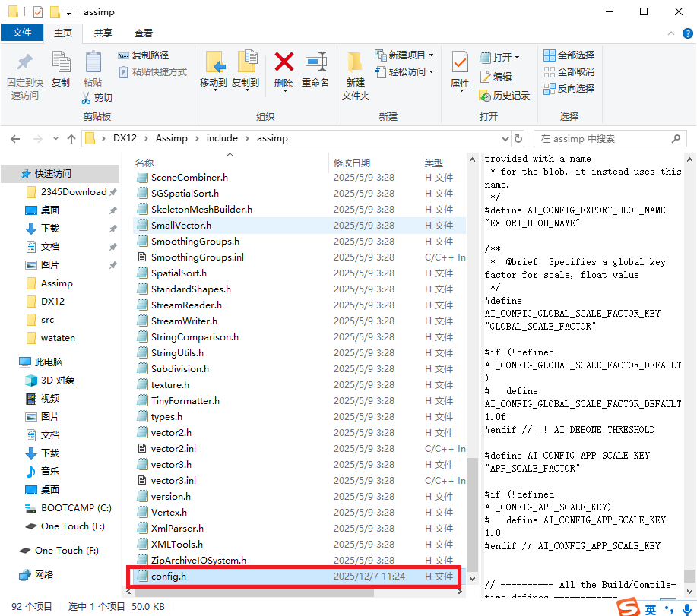Select the ZipArchiveIOSystem.h file
Screen dimensions: 697x616
(x=299, y=560)
